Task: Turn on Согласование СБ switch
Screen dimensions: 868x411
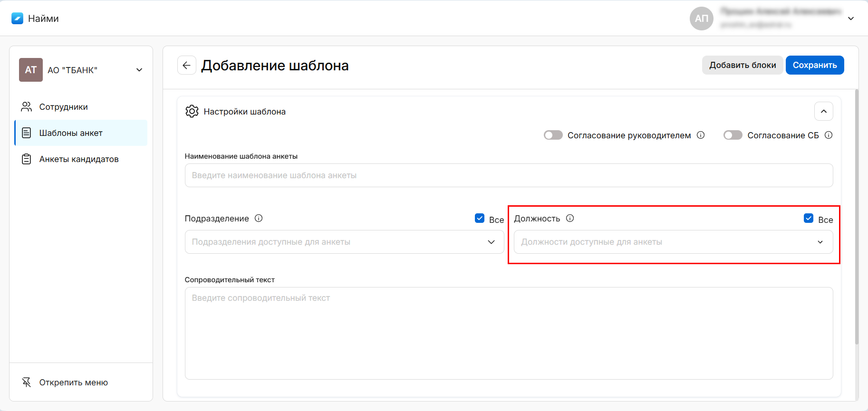Action: coord(733,135)
